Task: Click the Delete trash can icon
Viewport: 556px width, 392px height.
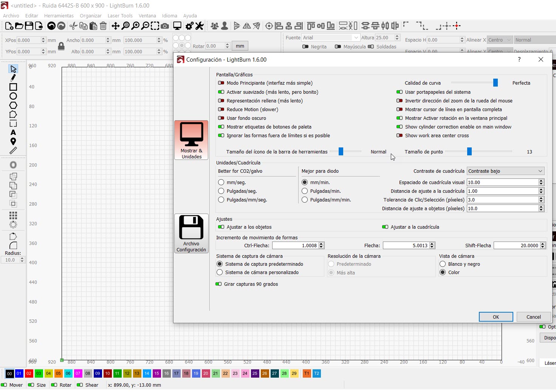Action: [103, 26]
